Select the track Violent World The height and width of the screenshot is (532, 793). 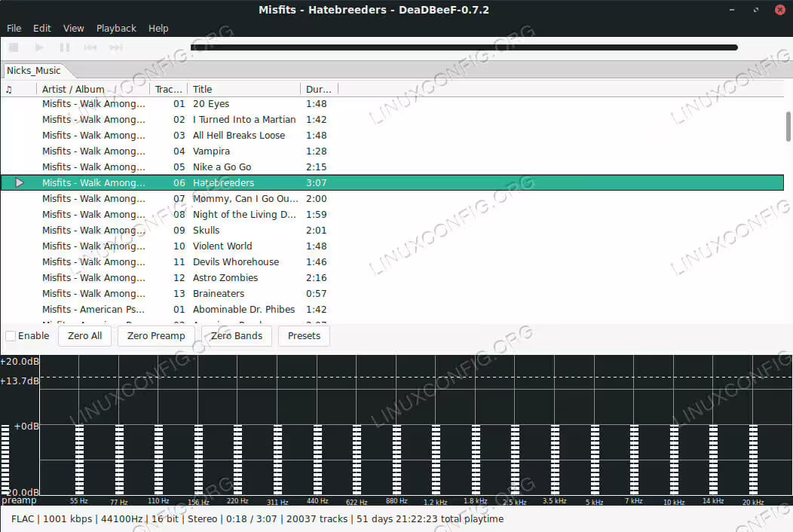(x=393, y=246)
